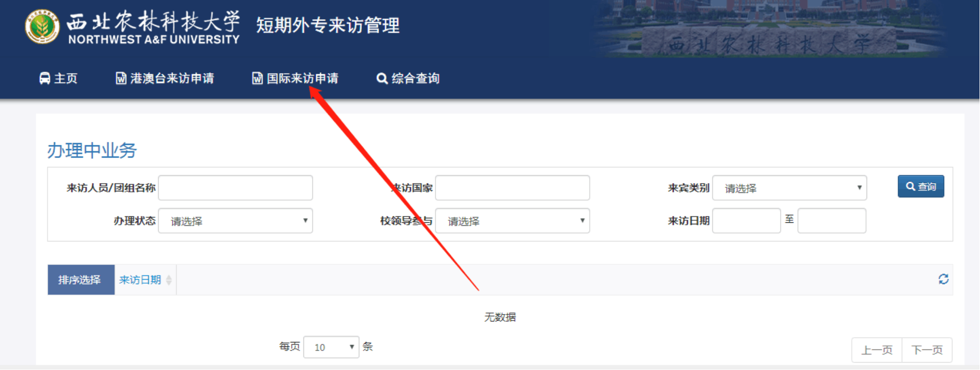Click the magnifier icon beside 综合查询
This screenshot has height=370, width=980.
(382, 79)
